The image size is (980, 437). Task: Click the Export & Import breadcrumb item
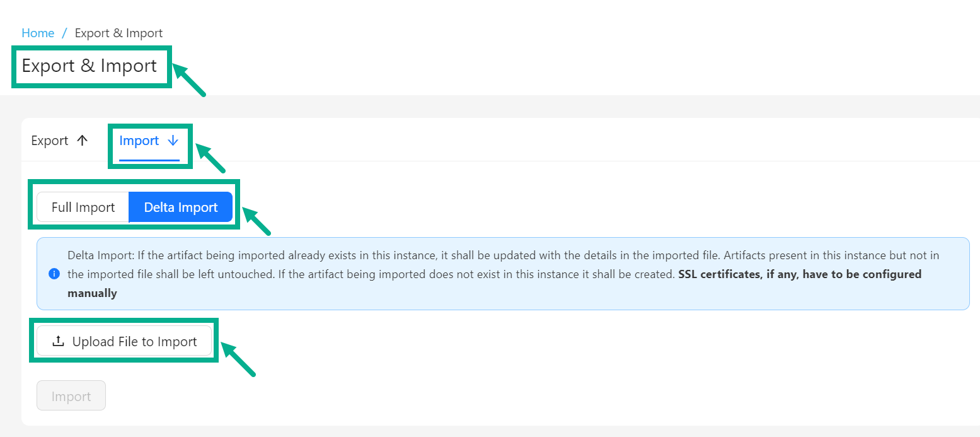point(118,33)
